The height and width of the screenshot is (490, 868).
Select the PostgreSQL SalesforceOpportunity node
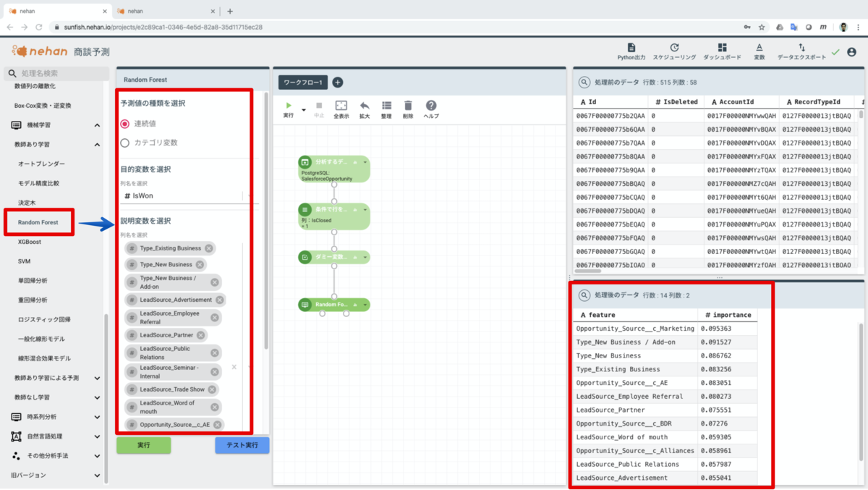tap(334, 169)
